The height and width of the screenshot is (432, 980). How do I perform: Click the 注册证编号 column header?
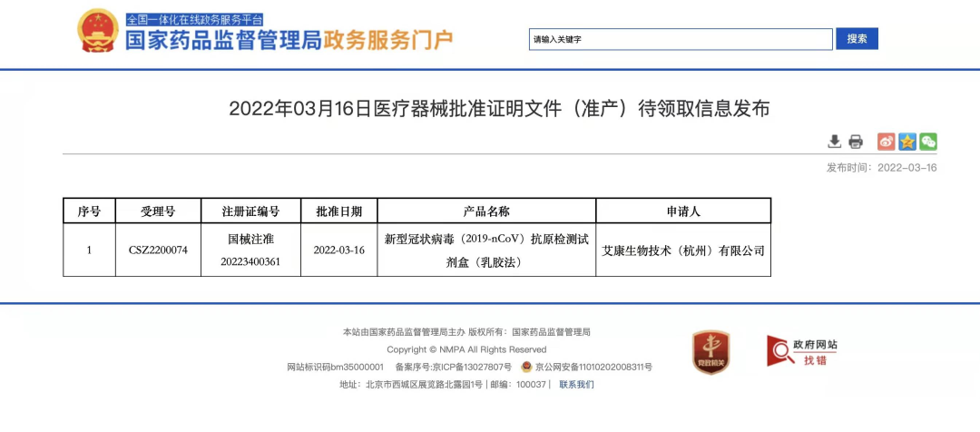250,211
